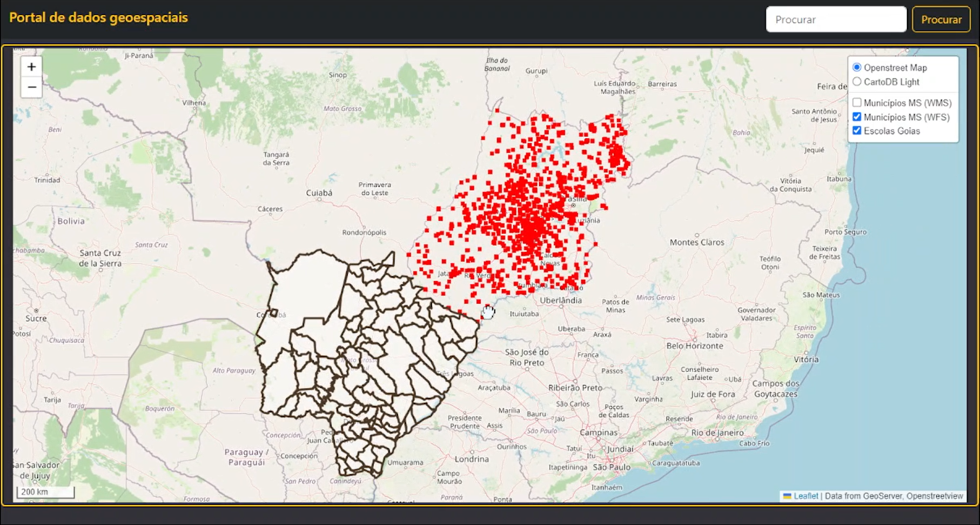980x525 pixels.
Task: Click the Rondonópolis label on map
Action: [x=364, y=232]
